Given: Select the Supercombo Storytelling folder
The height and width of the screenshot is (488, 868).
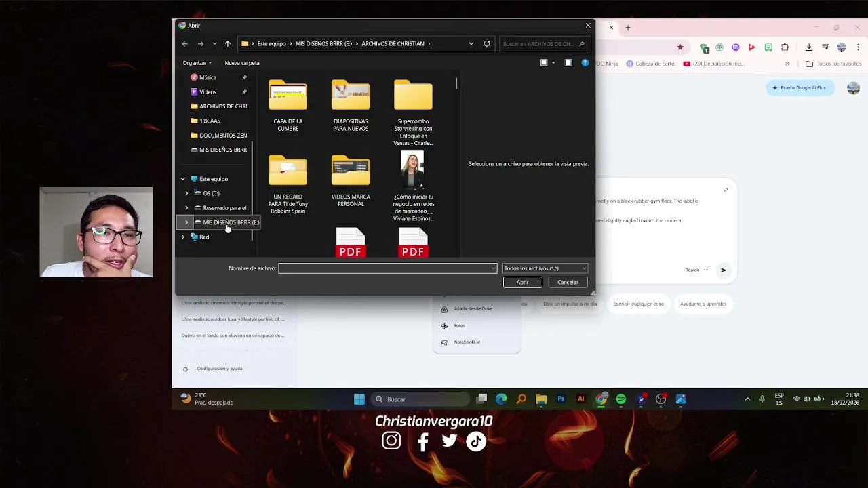Looking at the screenshot, I should (413, 113).
